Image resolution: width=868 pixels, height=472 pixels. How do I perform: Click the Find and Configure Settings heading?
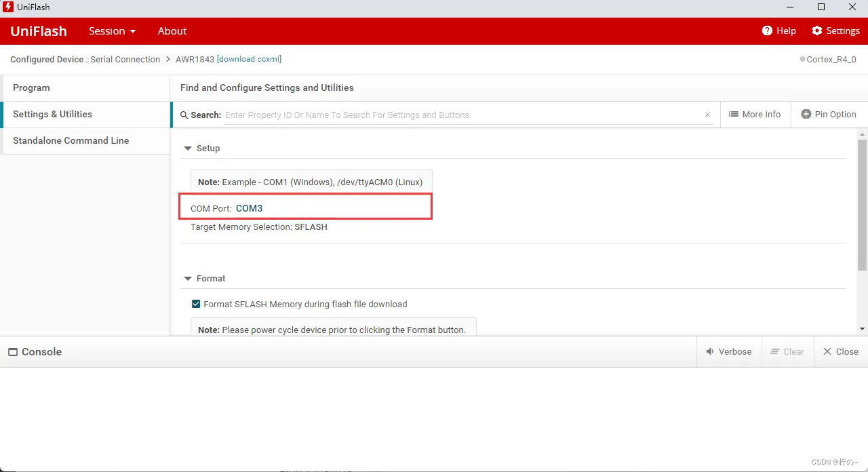pyautogui.click(x=267, y=88)
